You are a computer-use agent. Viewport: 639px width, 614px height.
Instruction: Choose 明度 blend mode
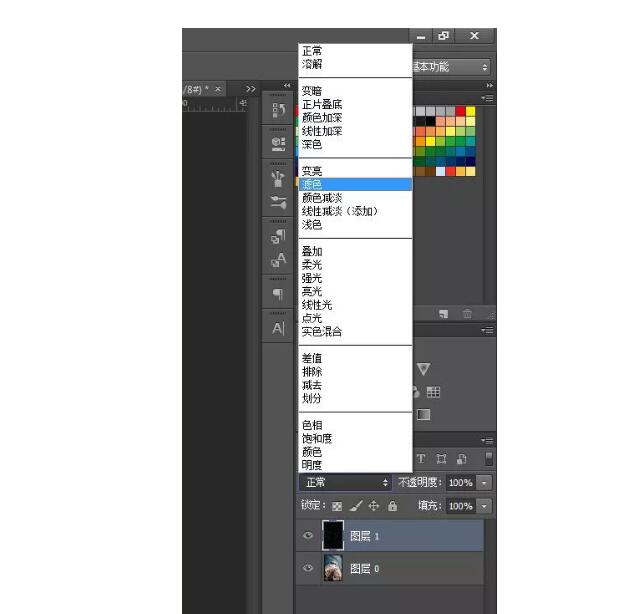312,465
